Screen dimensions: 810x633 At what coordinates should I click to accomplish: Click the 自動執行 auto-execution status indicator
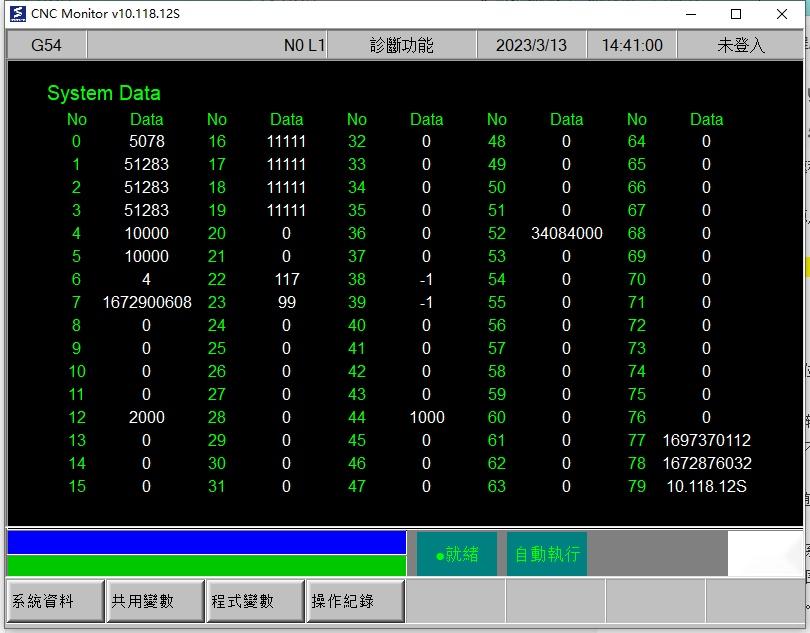click(x=546, y=553)
